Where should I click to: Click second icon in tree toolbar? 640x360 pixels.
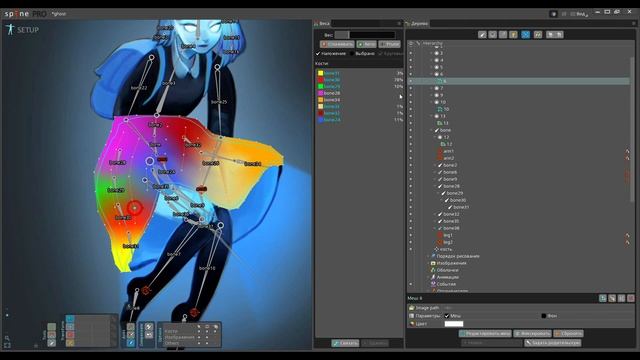(493, 35)
